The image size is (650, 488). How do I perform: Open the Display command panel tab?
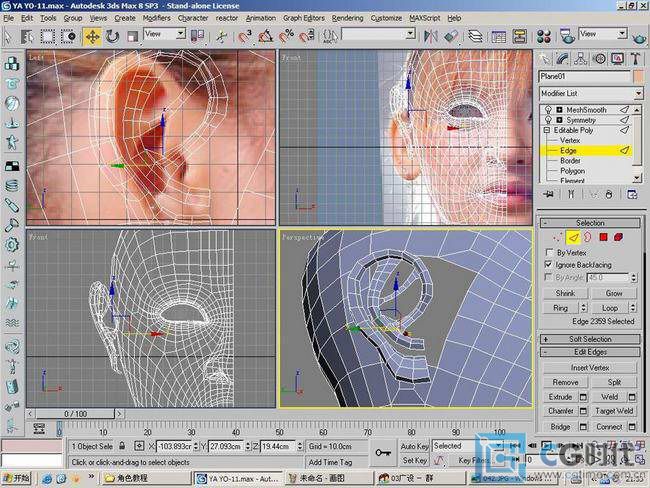point(618,59)
